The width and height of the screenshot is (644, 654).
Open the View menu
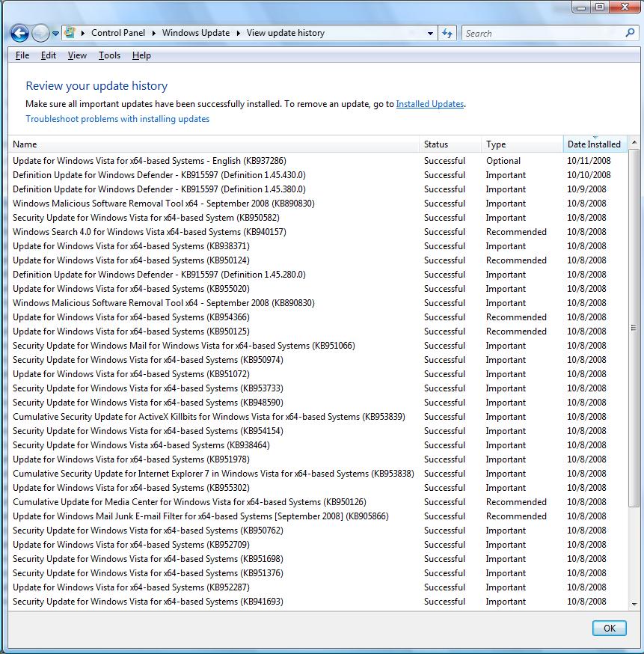pyautogui.click(x=77, y=55)
